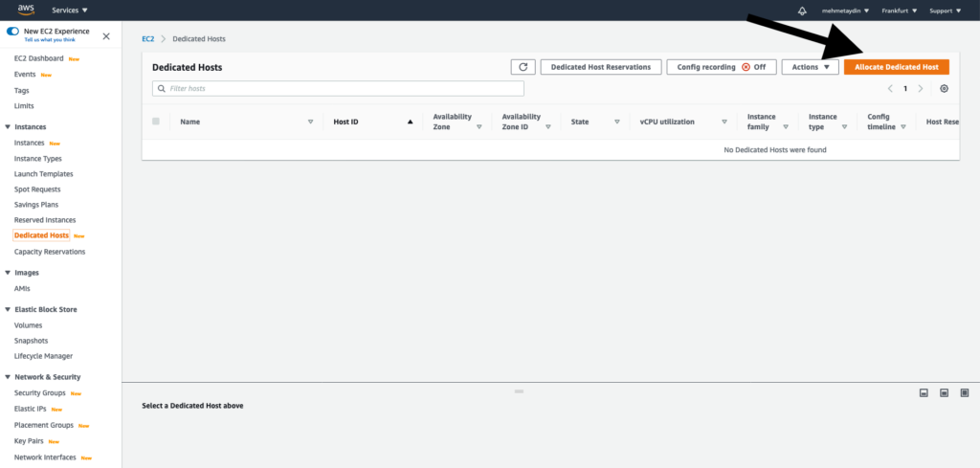Screen dimensions: 980x468
Task: Check the select-all hosts checkbox
Action: 156,122
